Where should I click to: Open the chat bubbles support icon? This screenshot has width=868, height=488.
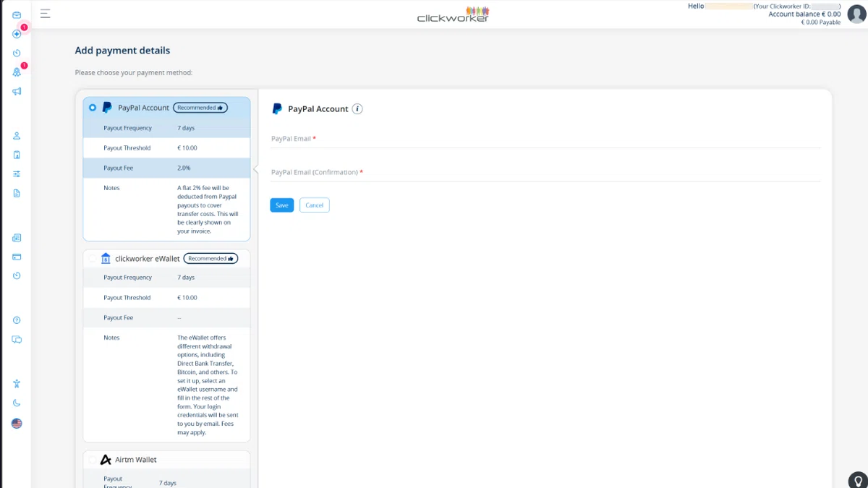pyautogui.click(x=17, y=339)
